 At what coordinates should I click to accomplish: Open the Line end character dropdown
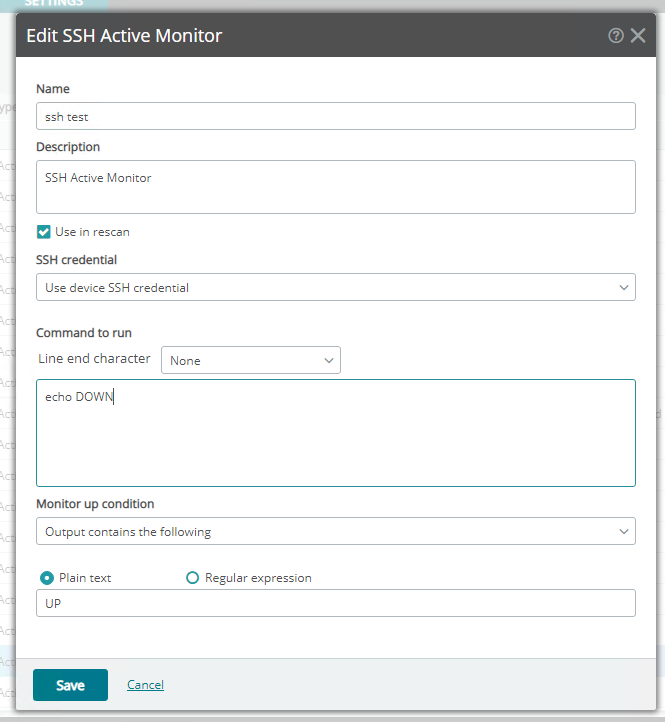click(251, 360)
